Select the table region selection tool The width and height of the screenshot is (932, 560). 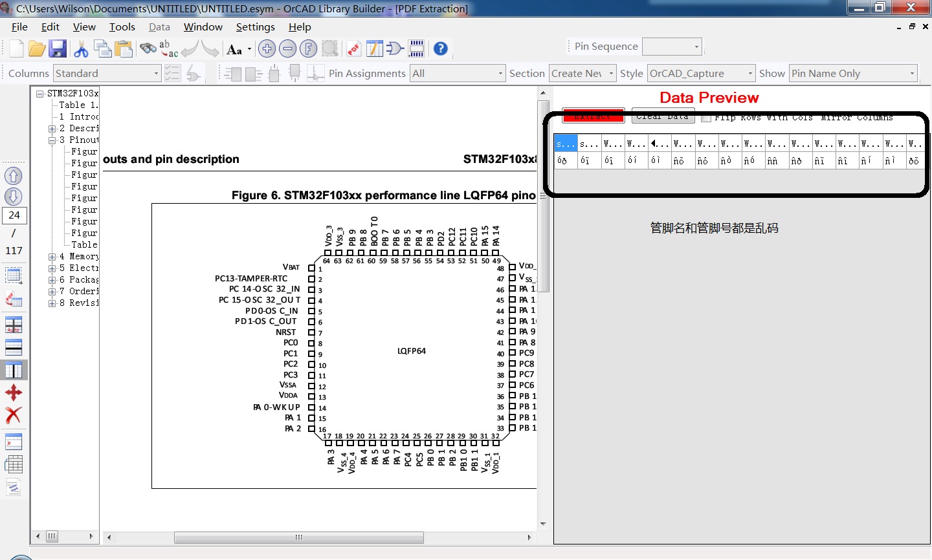click(14, 275)
